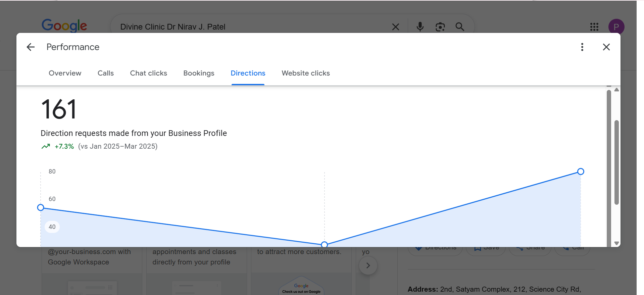Image resolution: width=644 pixels, height=295 pixels.
Task: Select the Website clicks tab
Action: click(x=306, y=73)
